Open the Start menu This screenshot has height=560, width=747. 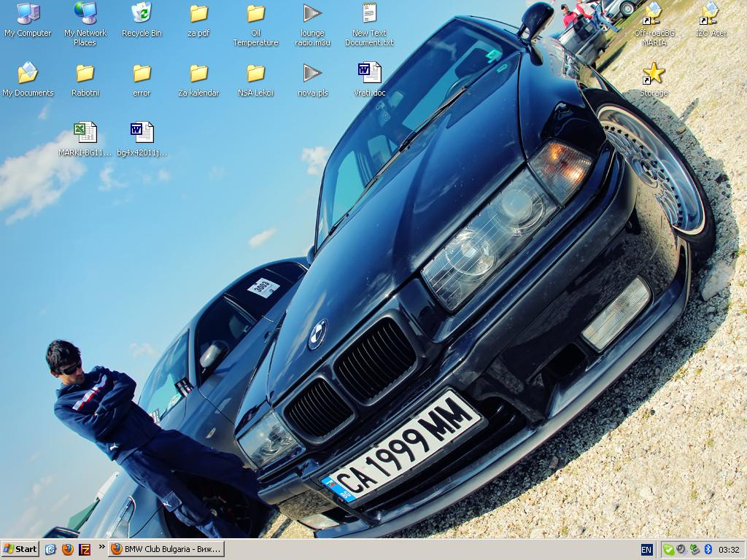pos(20,549)
